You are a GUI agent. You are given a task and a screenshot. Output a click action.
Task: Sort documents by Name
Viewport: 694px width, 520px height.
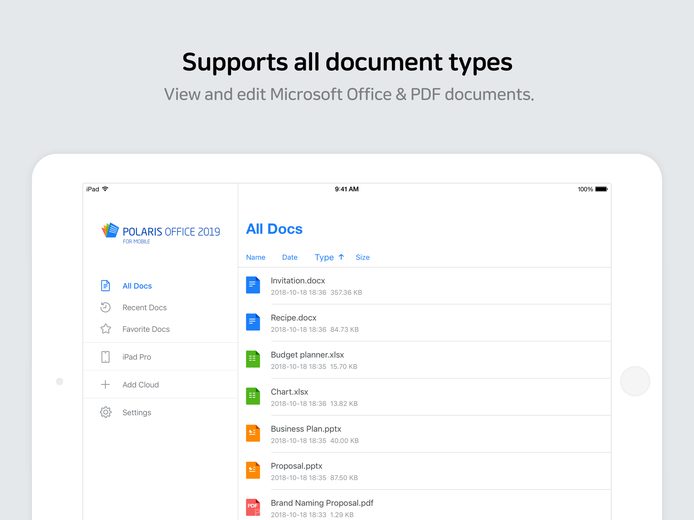coord(255,257)
